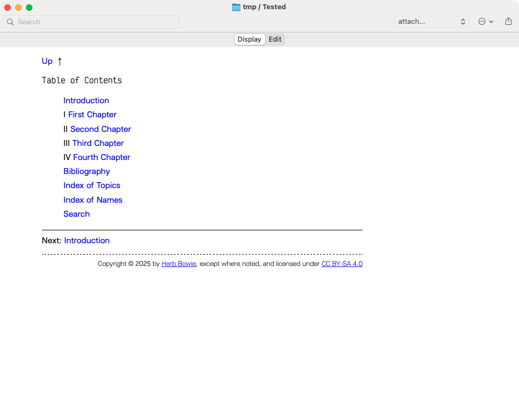Open the Bibliography page
The image size is (519, 420).
[x=86, y=171]
